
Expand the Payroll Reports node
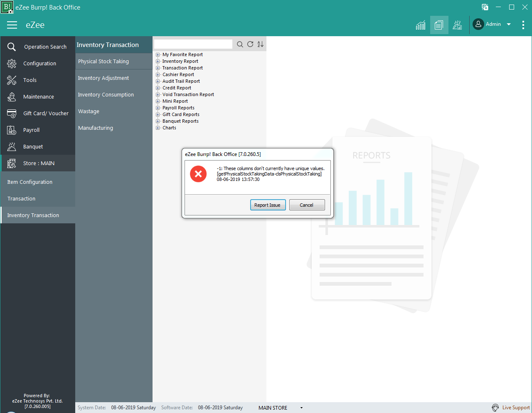click(x=158, y=108)
